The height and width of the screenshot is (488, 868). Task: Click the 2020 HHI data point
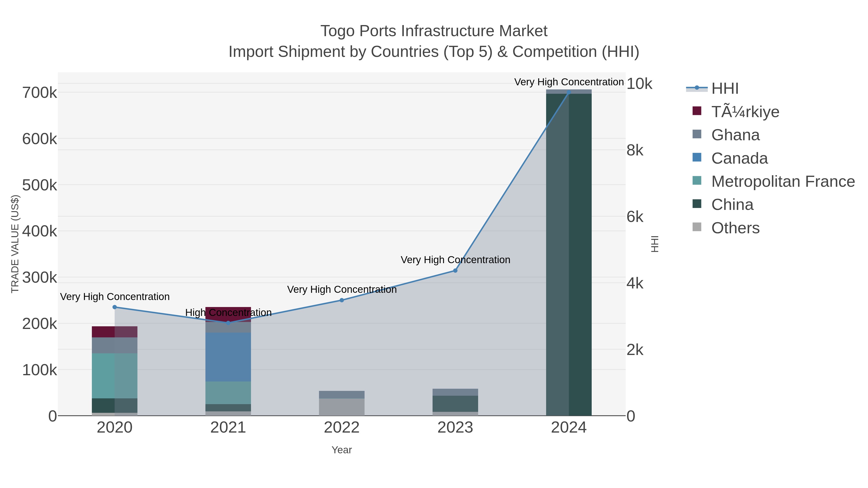pyautogui.click(x=115, y=307)
